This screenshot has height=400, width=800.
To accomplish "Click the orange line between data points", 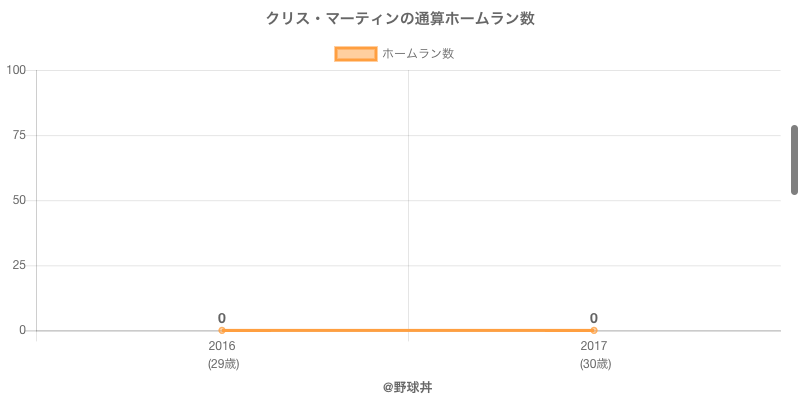I will click(x=408, y=331).
